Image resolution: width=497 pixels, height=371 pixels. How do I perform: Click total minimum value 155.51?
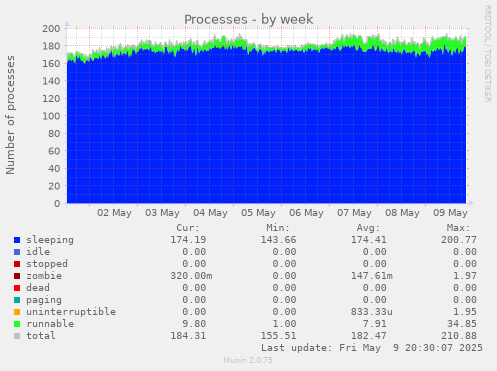pyautogui.click(x=278, y=336)
